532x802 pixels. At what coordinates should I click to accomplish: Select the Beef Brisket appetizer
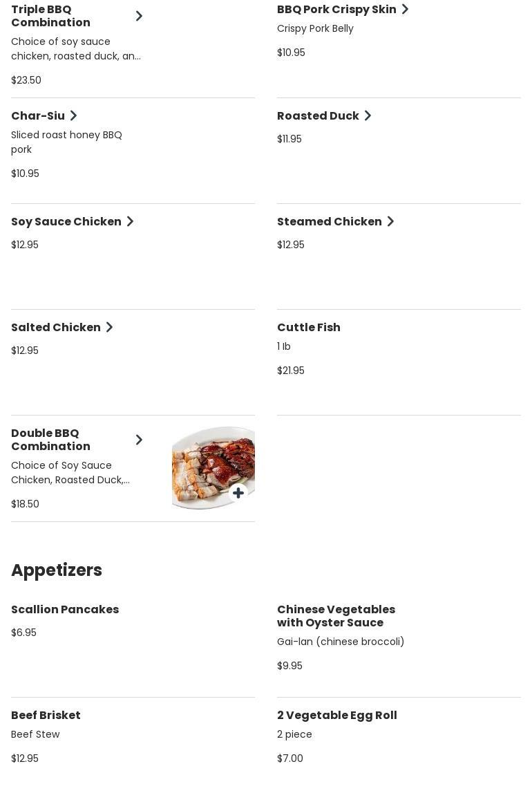coord(46,715)
